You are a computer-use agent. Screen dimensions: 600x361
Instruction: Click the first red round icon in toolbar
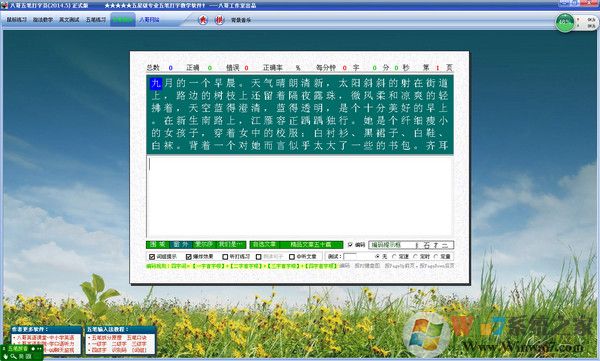pyautogui.click(x=203, y=20)
